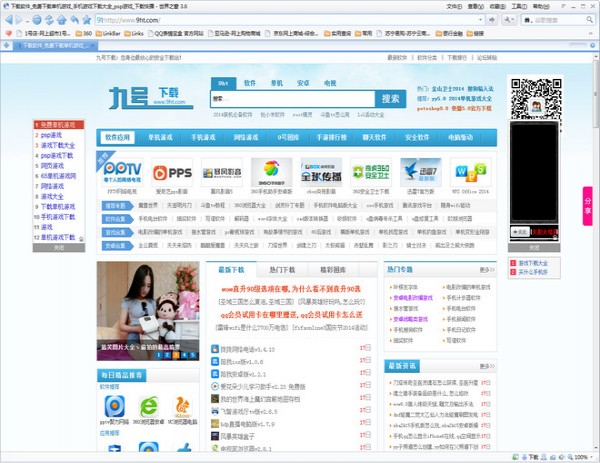The height and width of the screenshot is (463, 600).
Task: Click the Refresh page toolbar icon
Action: (49, 20)
